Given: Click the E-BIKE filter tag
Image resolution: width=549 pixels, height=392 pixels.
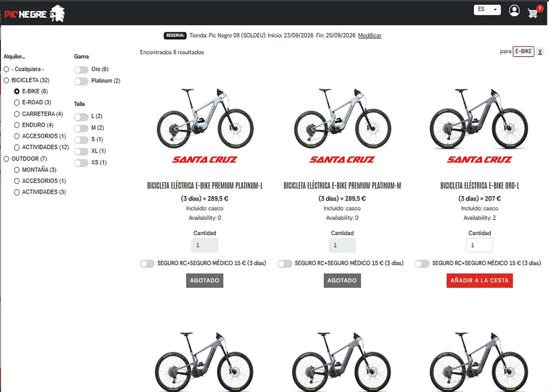Looking at the screenshot, I should (523, 51).
